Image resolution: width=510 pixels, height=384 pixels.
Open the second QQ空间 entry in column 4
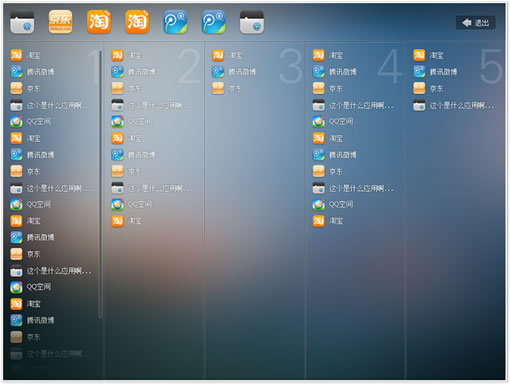point(333,204)
